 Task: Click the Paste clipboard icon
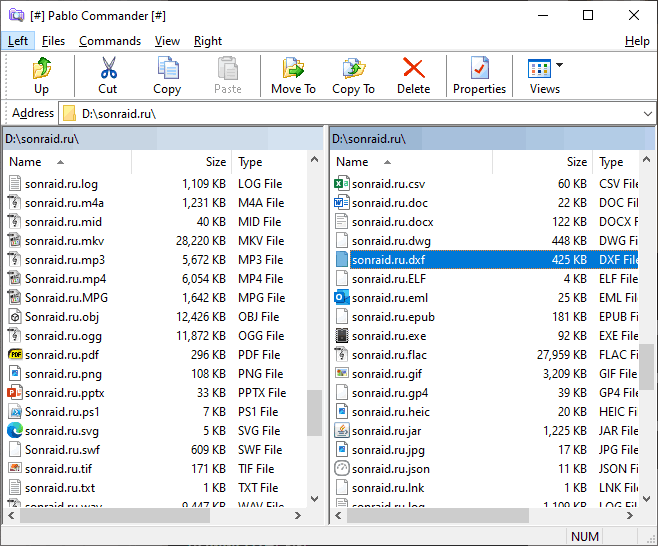click(228, 68)
